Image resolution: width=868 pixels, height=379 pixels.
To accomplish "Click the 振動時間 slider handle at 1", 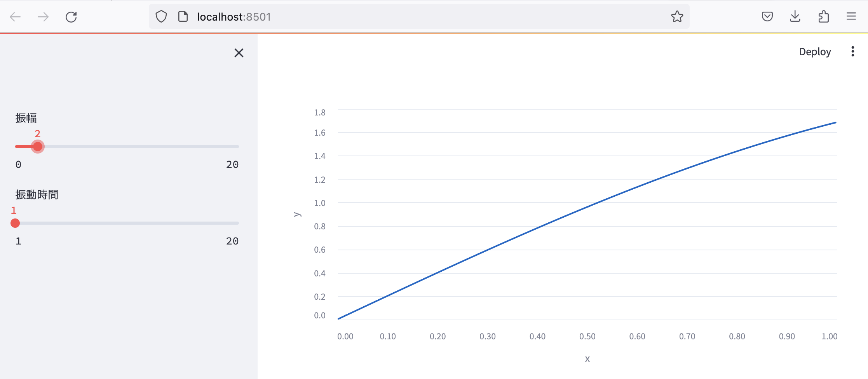I will click(x=15, y=223).
